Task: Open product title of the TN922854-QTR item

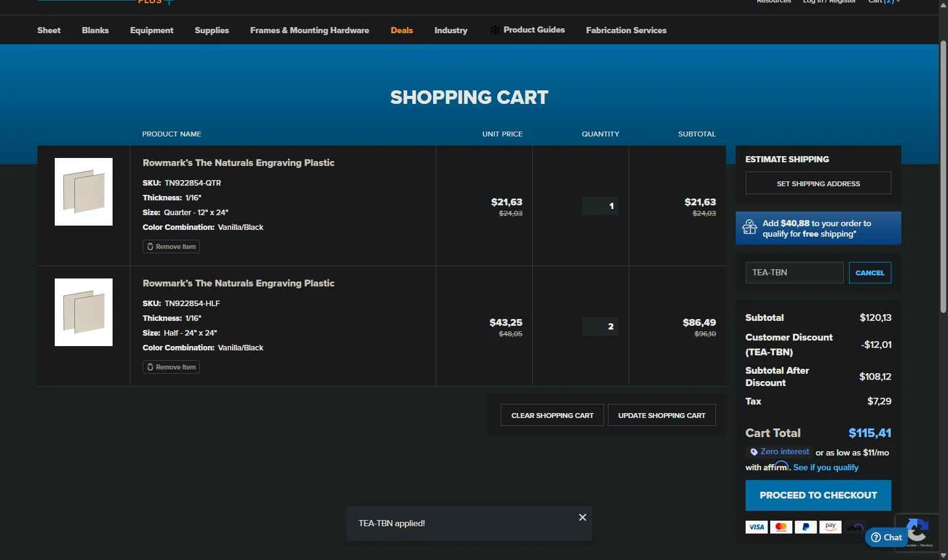Action: point(239,163)
